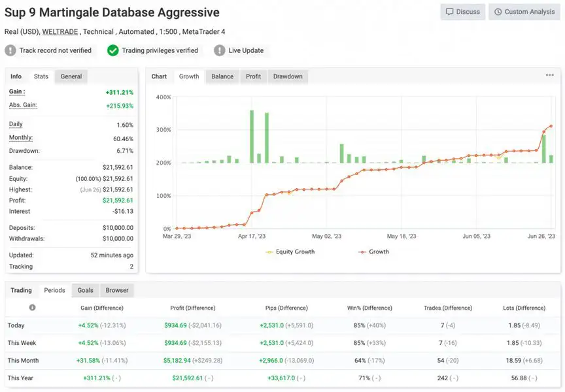Open the chart three-dots options menu

point(549,76)
